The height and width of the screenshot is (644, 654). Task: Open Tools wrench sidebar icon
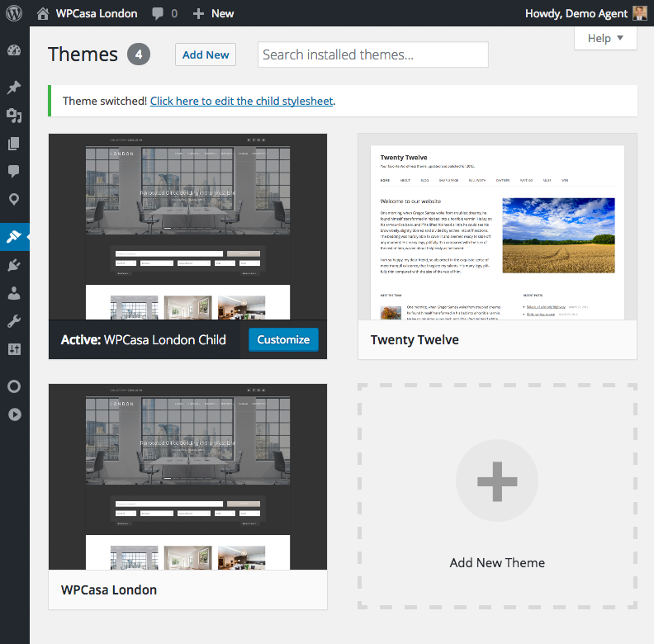(14, 321)
